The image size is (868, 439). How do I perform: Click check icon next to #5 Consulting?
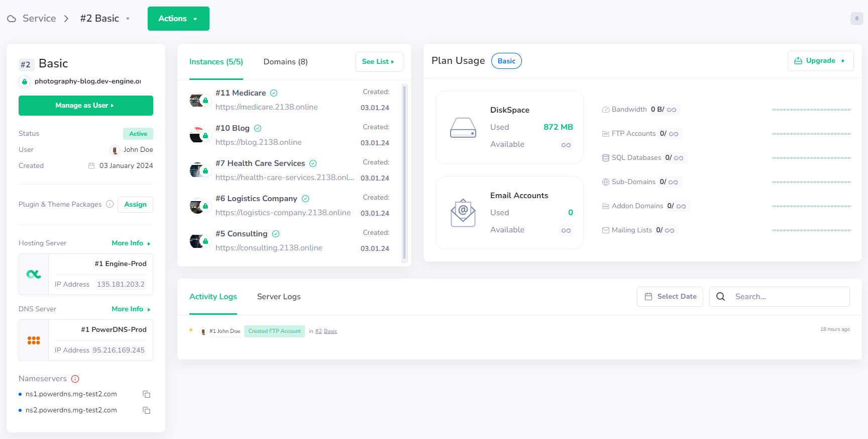coord(276,234)
